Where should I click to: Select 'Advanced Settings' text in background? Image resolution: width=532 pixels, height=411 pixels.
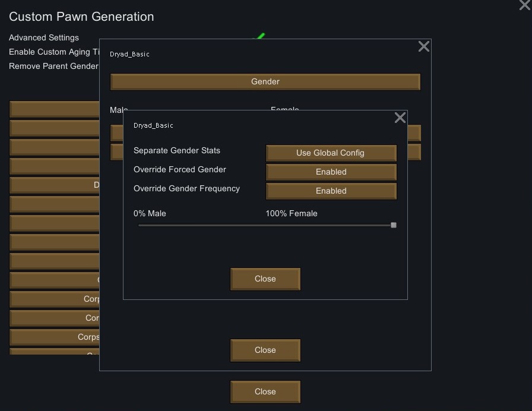click(x=44, y=37)
